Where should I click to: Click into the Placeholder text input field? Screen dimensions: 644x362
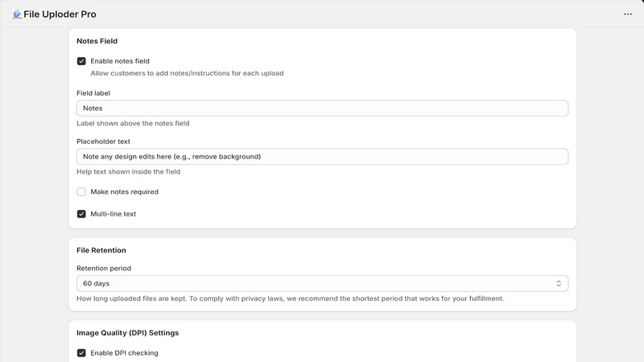pos(323,157)
